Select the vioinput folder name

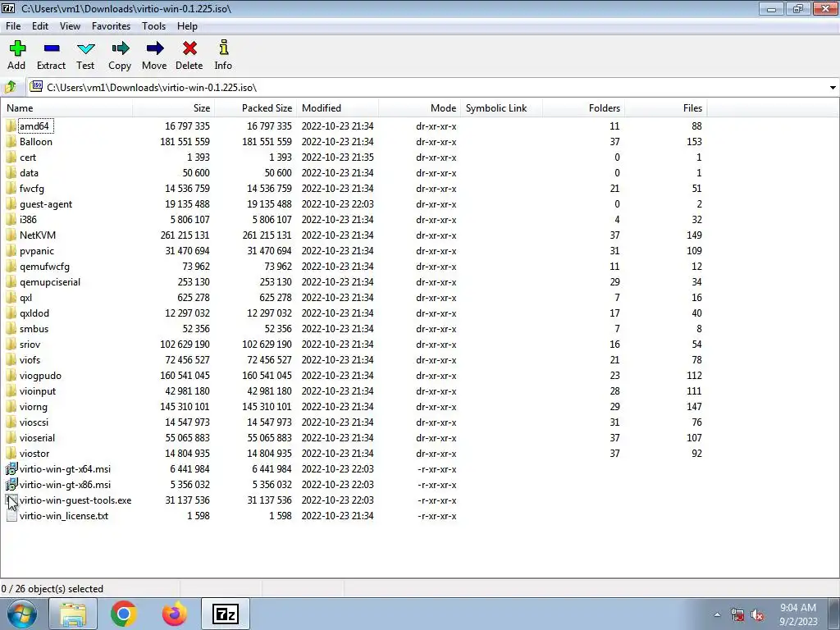coord(38,391)
